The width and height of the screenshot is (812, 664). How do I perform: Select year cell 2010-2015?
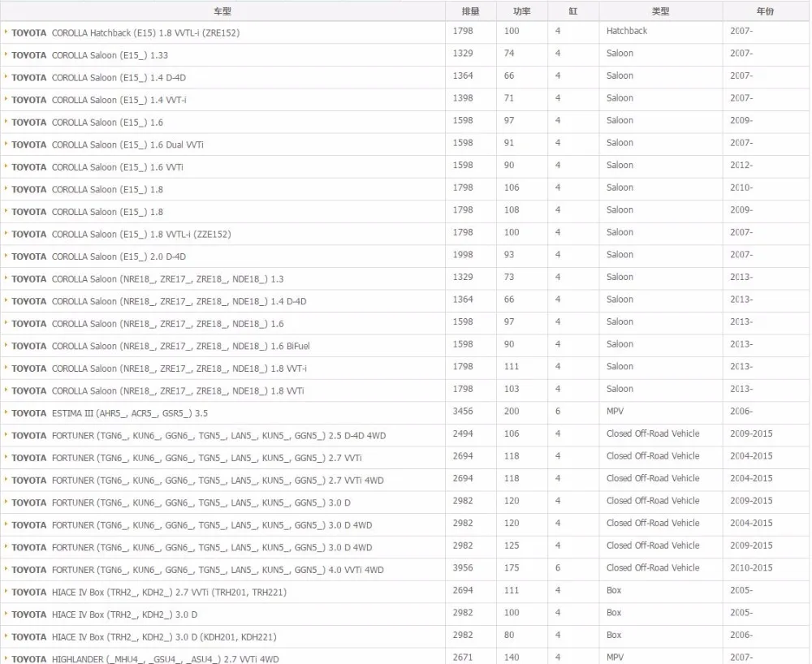coord(751,567)
